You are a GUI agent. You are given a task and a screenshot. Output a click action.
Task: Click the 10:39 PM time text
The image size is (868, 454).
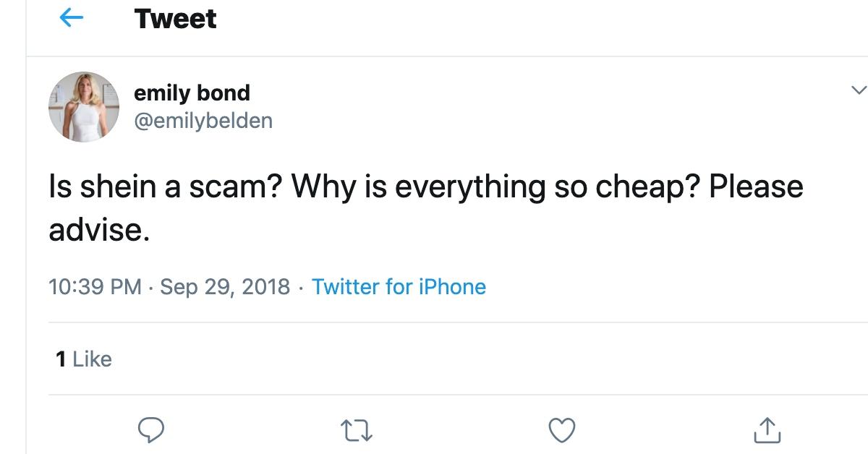coord(95,287)
